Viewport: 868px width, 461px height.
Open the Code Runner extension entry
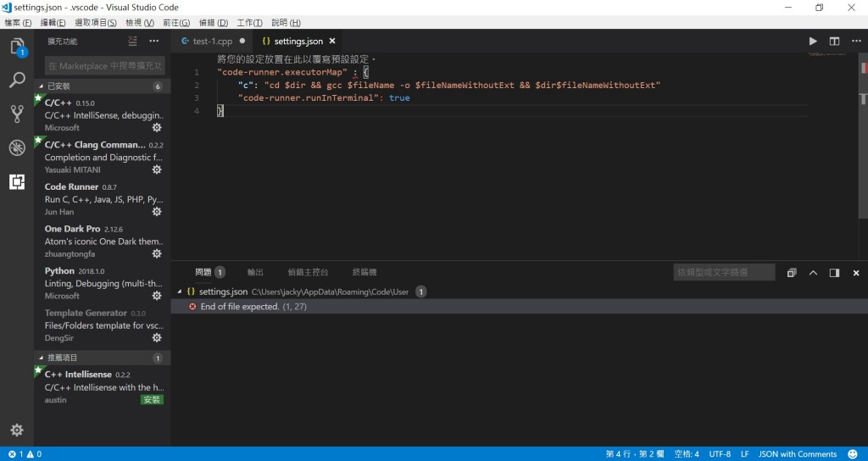click(x=103, y=198)
